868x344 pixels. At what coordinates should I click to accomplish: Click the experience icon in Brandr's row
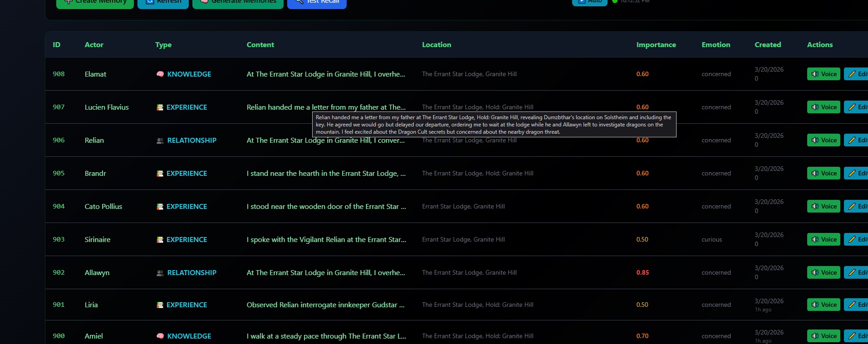pyautogui.click(x=160, y=174)
